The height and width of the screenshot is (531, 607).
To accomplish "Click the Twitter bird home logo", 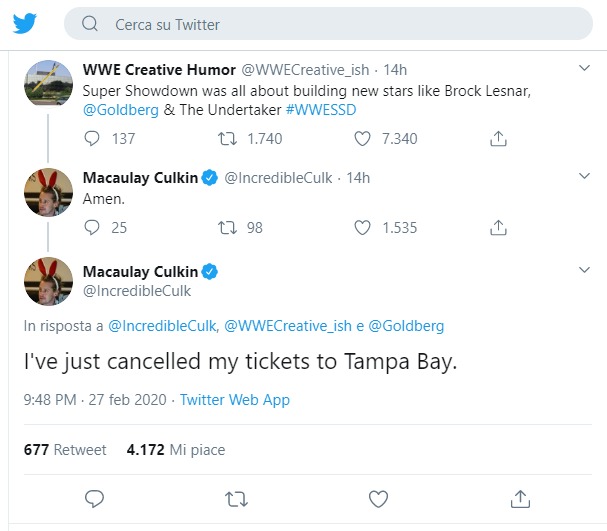I will click(x=27, y=24).
